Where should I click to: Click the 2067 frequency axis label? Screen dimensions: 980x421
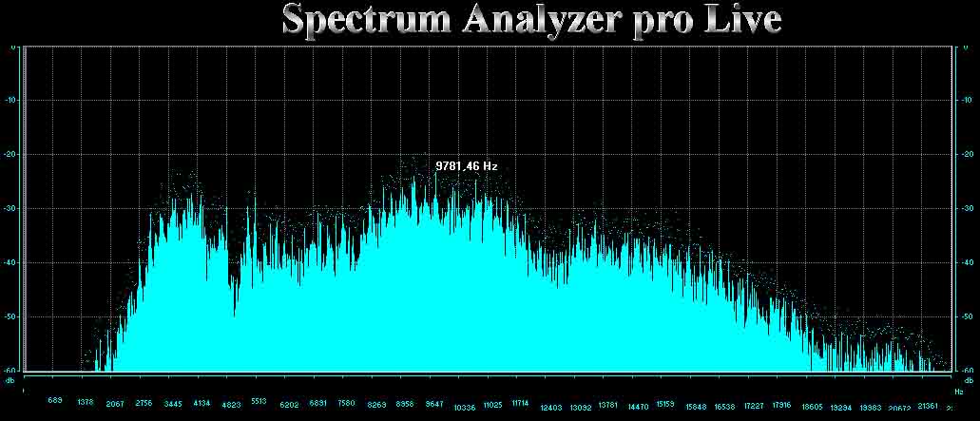pos(115,405)
